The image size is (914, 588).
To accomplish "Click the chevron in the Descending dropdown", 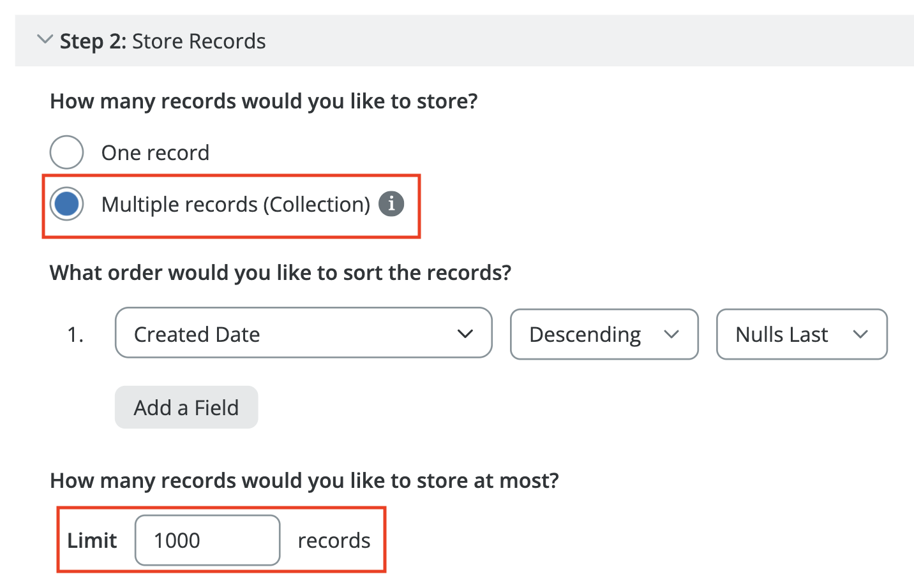I will coord(671,334).
